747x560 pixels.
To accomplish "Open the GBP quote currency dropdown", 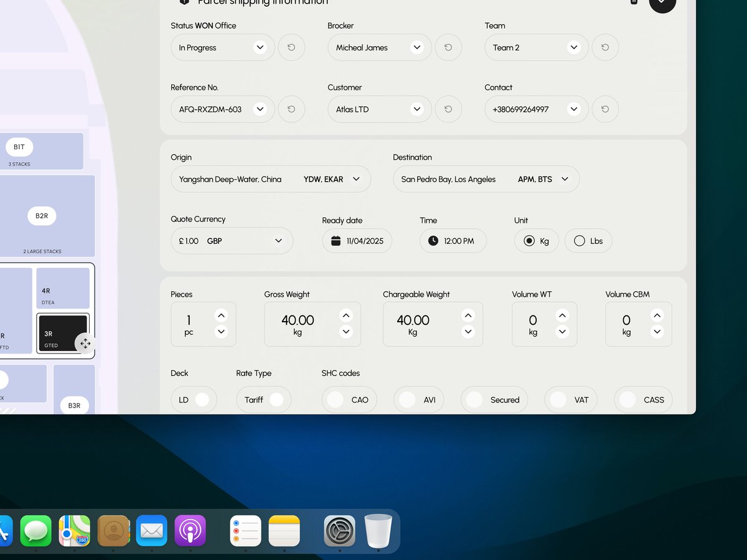I will click(232, 241).
